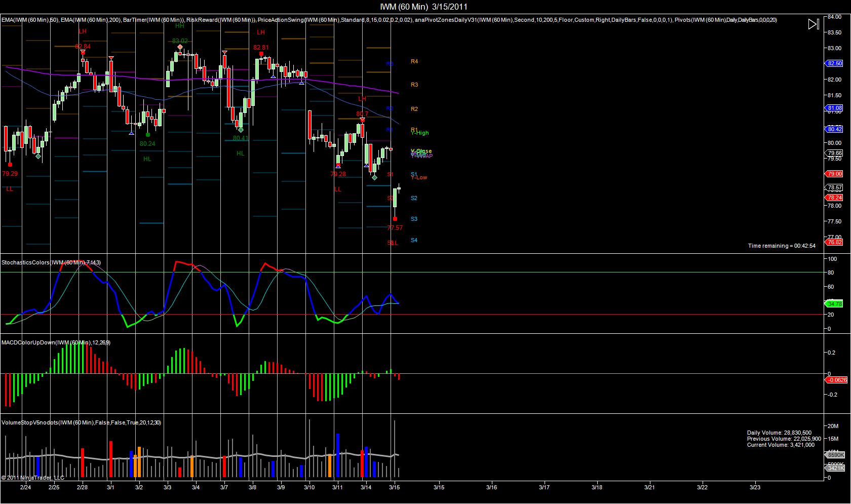Click the 3421K current volume marker
851x504 pixels.
(x=835, y=468)
